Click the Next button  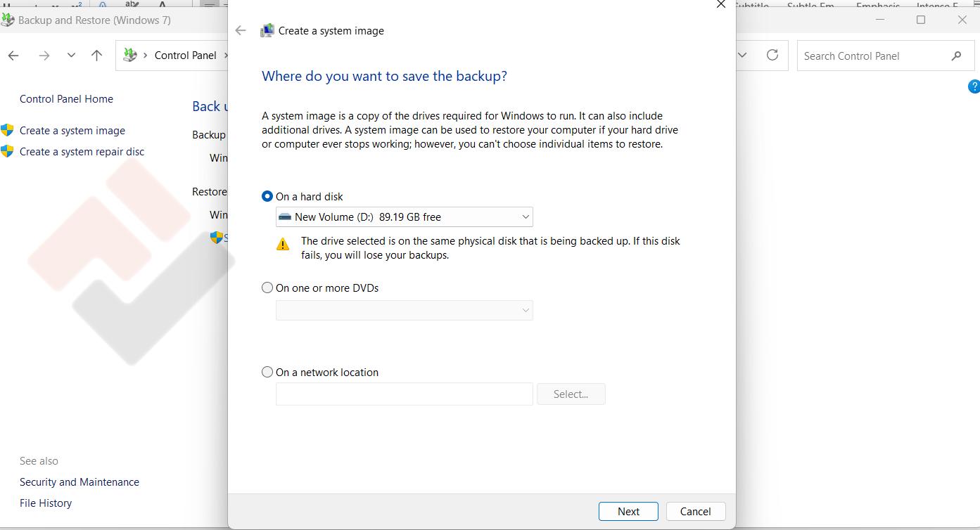click(628, 511)
